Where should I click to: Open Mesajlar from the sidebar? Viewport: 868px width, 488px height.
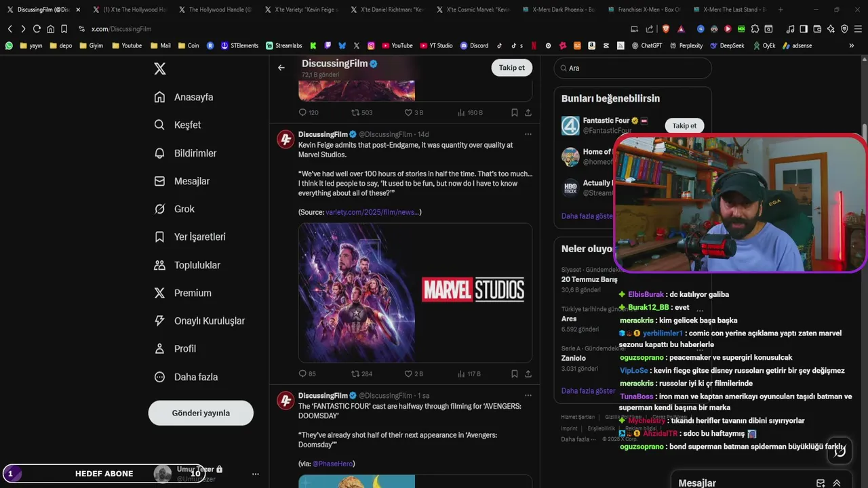[182, 181]
